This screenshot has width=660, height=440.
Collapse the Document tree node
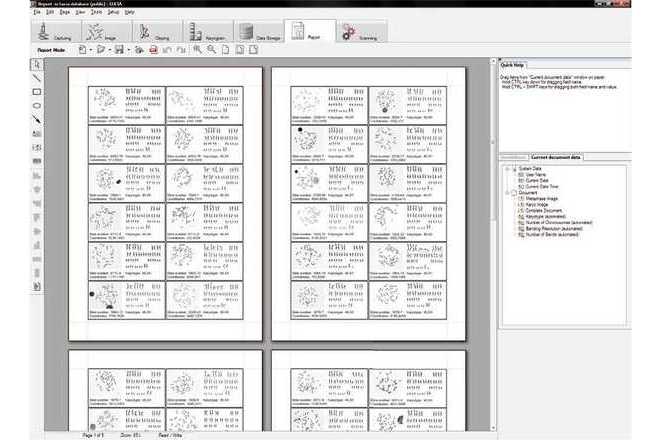[508, 192]
